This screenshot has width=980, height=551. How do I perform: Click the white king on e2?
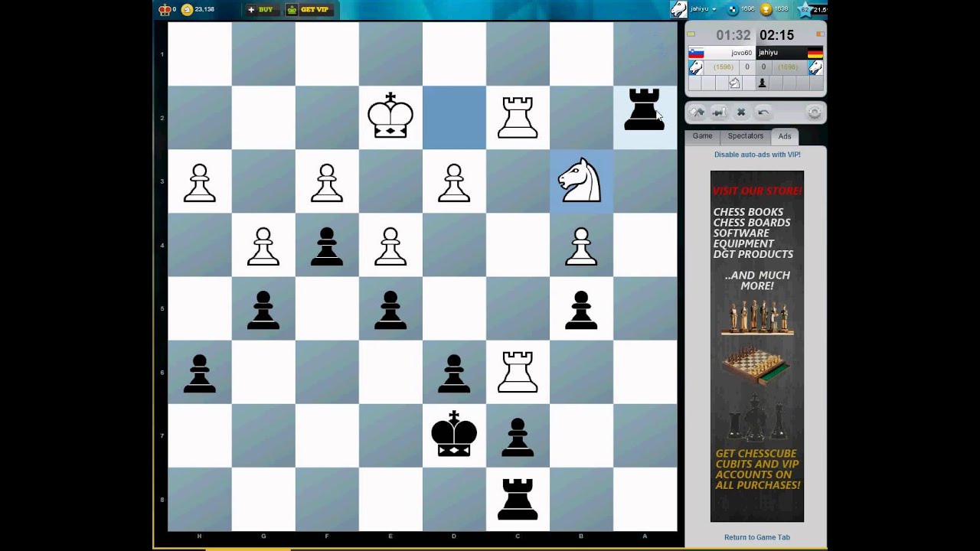tap(390, 116)
